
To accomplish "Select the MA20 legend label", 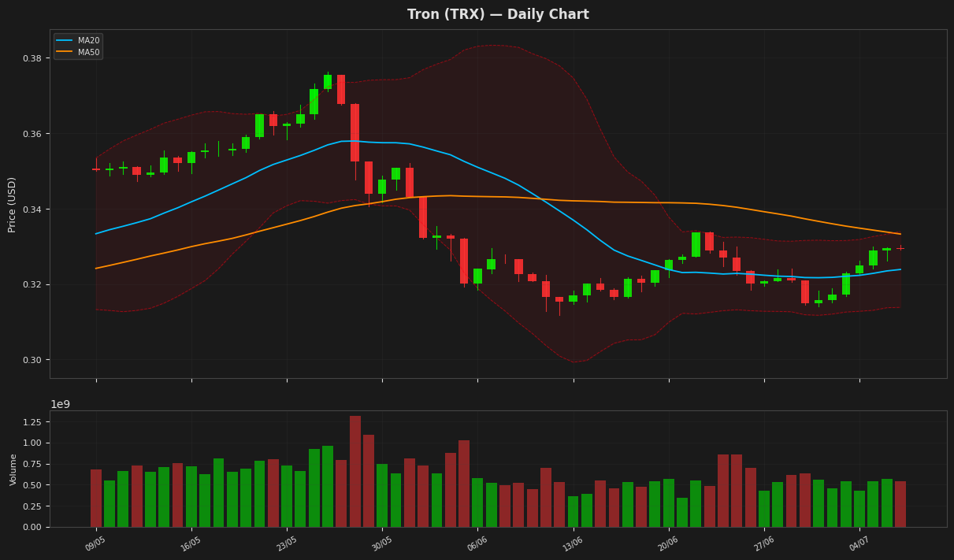I will (x=88, y=40).
